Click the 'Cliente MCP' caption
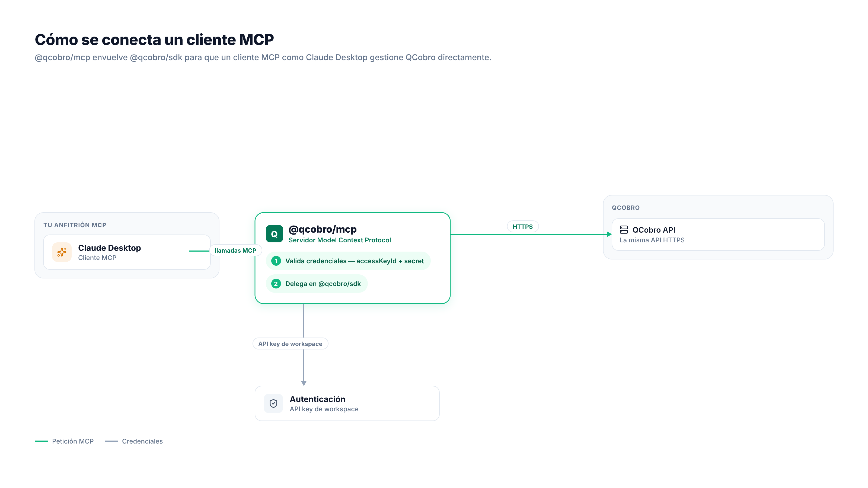This screenshot has width=868, height=488. click(97, 258)
